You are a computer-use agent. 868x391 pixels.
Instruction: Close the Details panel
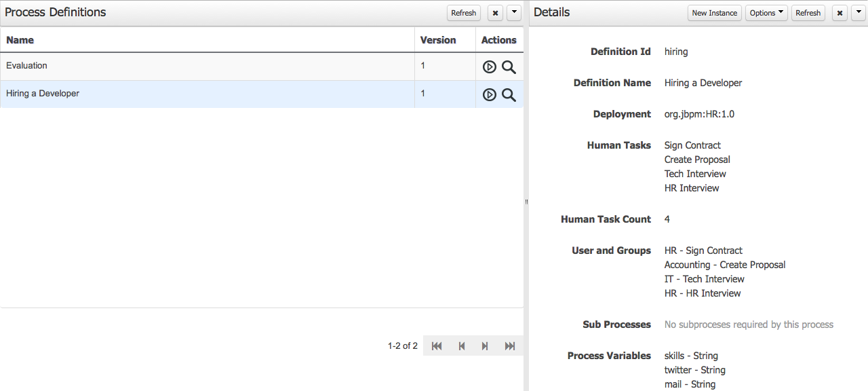point(840,13)
